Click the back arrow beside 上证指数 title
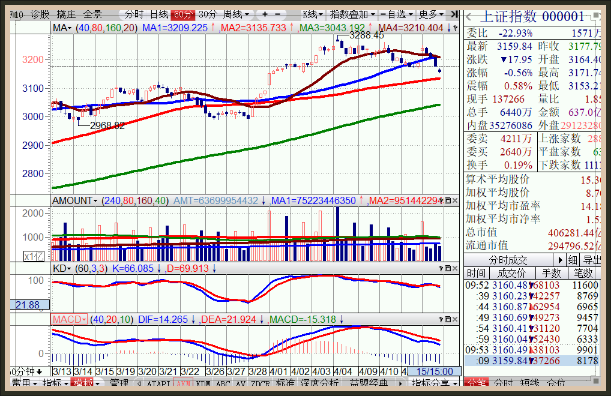 [470, 17]
